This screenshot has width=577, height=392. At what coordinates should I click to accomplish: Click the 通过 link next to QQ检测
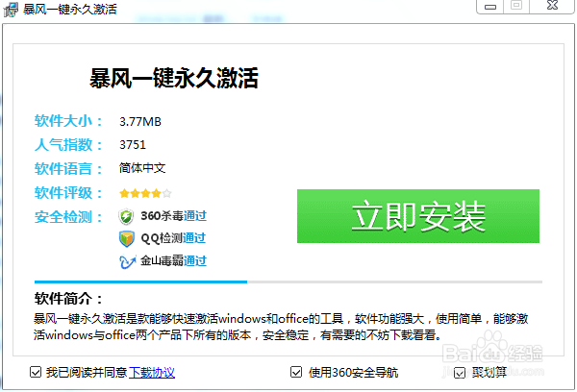(194, 238)
